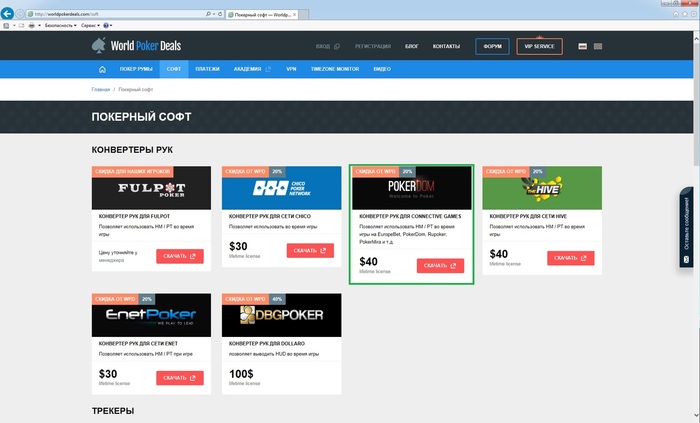
Task: Open the РЕГИСТРАЦИЯ link
Action: click(373, 46)
